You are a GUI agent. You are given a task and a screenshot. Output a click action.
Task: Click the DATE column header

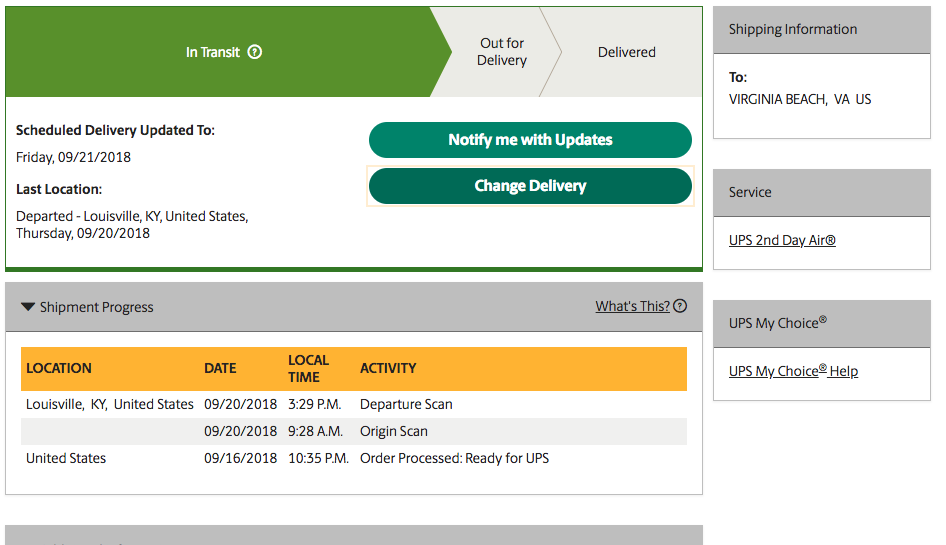coord(220,368)
